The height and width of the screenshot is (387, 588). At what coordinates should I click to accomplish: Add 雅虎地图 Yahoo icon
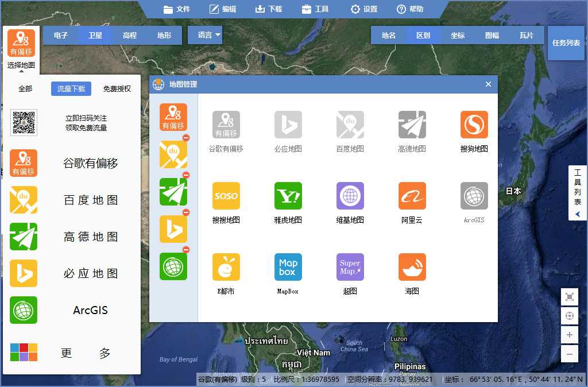click(288, 196)
